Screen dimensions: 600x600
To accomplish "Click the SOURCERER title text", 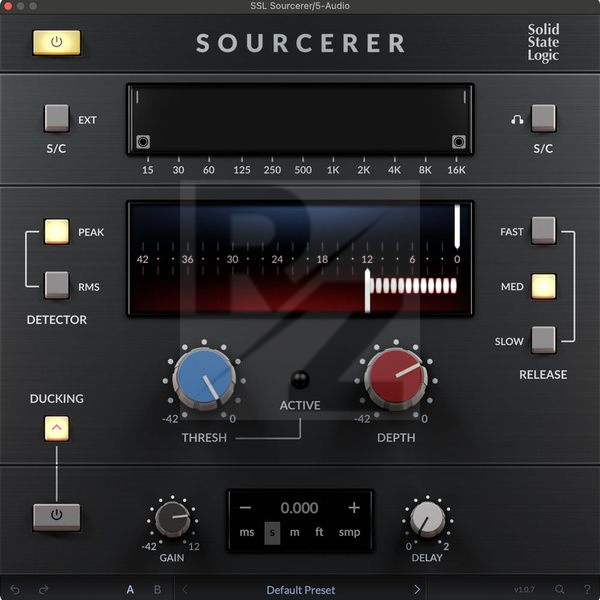I will coord(300,43).
